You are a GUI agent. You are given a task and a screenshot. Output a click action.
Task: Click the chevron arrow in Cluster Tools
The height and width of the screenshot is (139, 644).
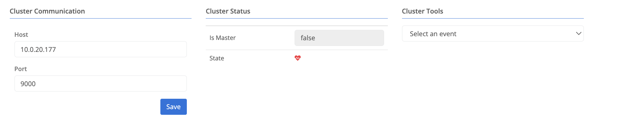tap(578, 34)
